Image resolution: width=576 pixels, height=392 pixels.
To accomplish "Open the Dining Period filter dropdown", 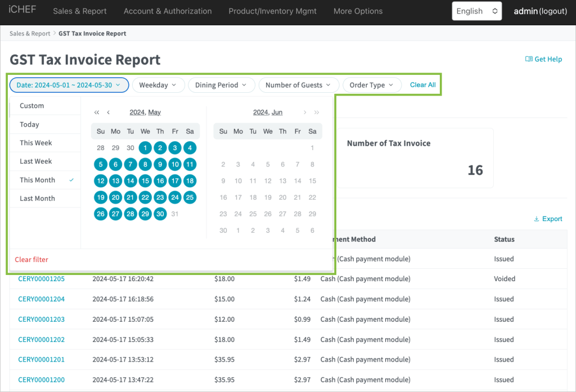I will click(221, 85).
